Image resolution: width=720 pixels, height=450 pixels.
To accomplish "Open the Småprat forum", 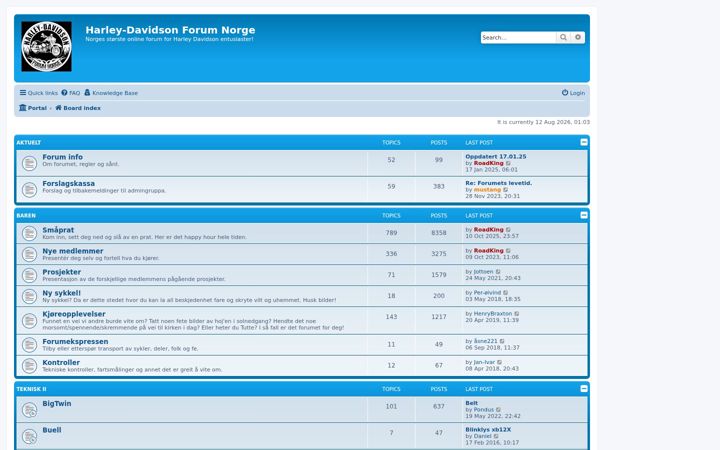I will click(x=58, y=230).
